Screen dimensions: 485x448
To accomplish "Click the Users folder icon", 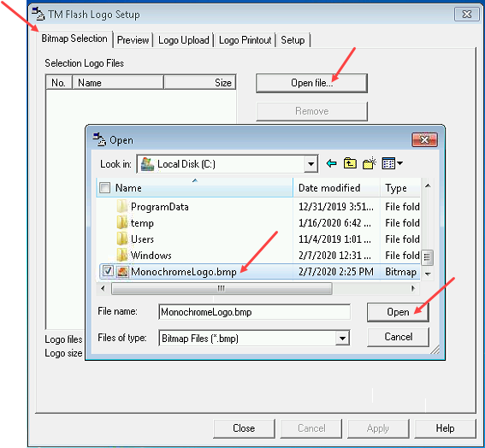I will [122, 239].
